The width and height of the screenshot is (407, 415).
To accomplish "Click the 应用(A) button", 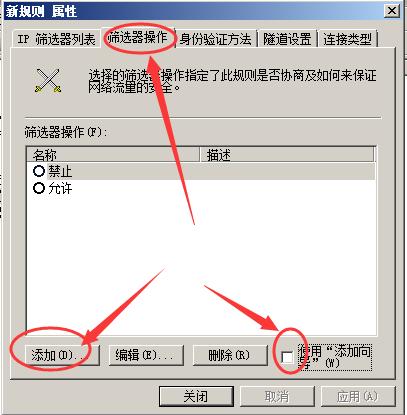I will tap(358, 396).
